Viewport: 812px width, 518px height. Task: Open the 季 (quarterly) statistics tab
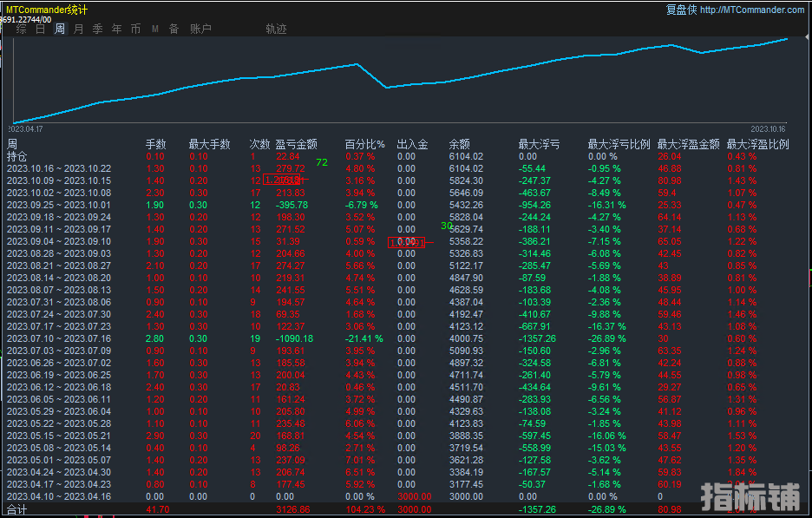pyautogui.click(x=98, y=30)
